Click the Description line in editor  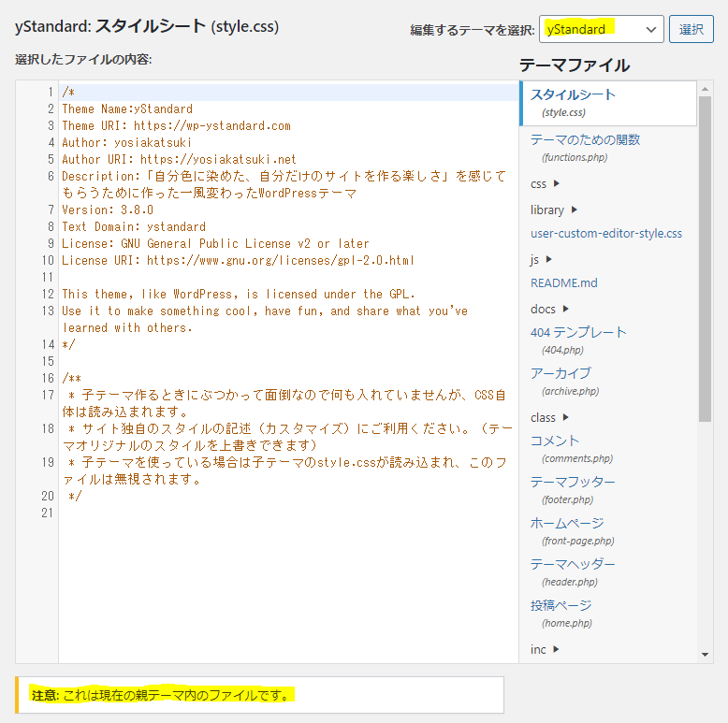284,184
